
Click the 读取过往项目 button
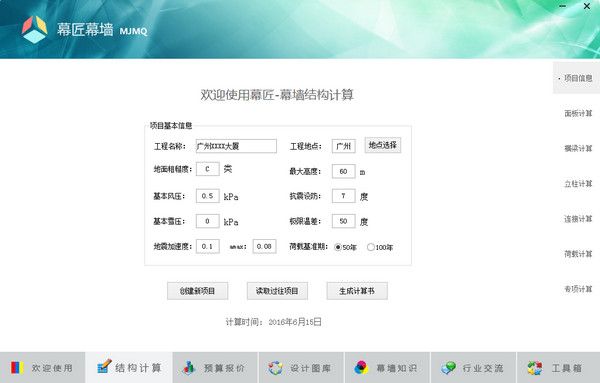click(277, 291)
